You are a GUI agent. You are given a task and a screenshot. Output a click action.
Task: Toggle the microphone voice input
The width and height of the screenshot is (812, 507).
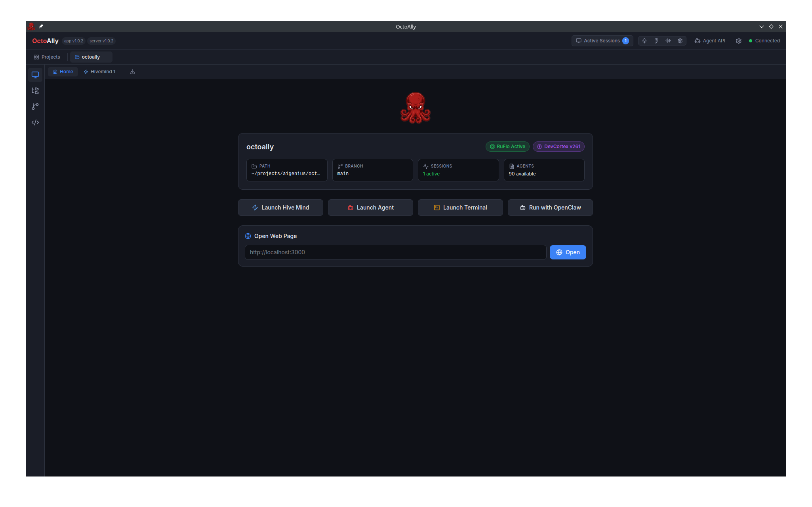click(x=644, y=41)
